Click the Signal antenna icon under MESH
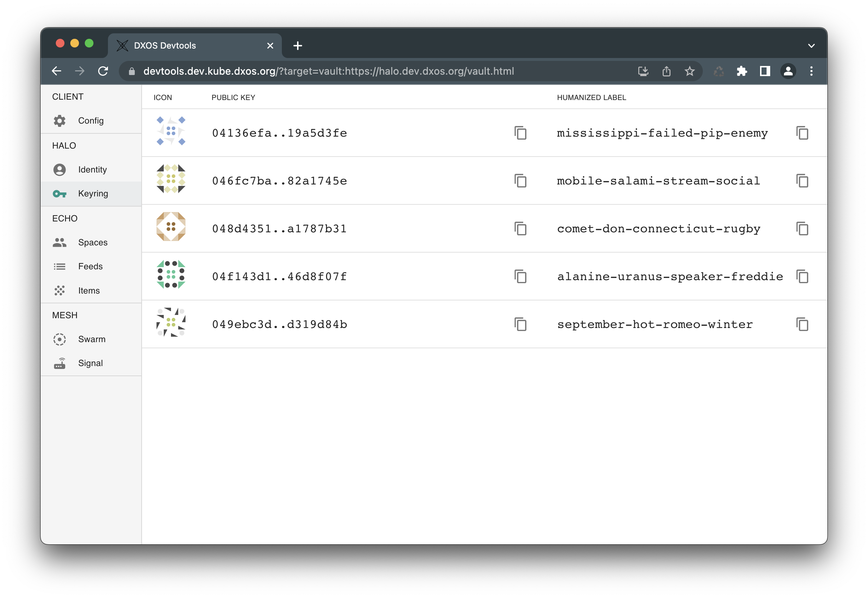This screenshot has width=868, height=598. click(60, 363)
